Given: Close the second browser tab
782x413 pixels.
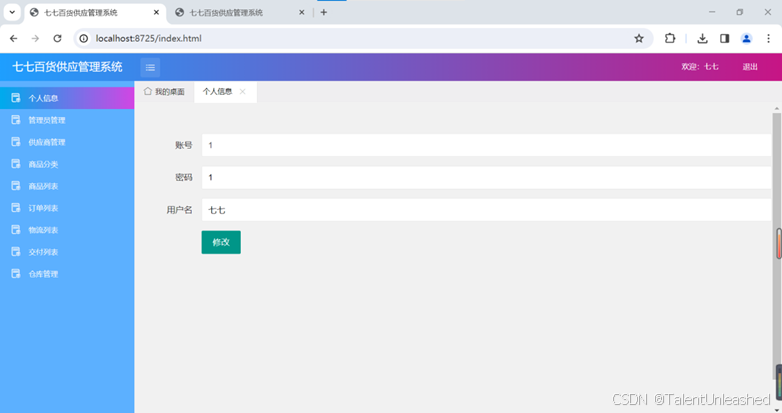Looking at the screenshot, I should coord(302,12).
